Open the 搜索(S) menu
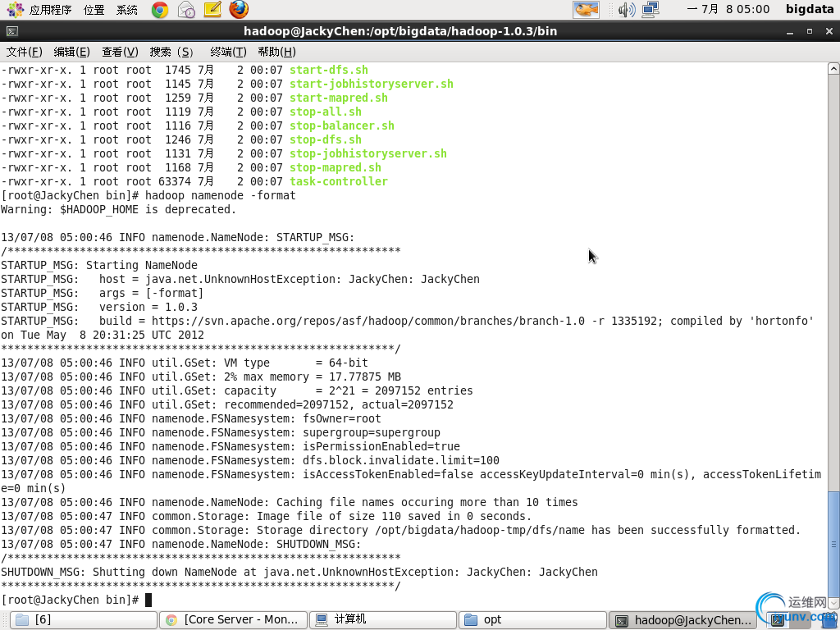 tap(171, 52)
